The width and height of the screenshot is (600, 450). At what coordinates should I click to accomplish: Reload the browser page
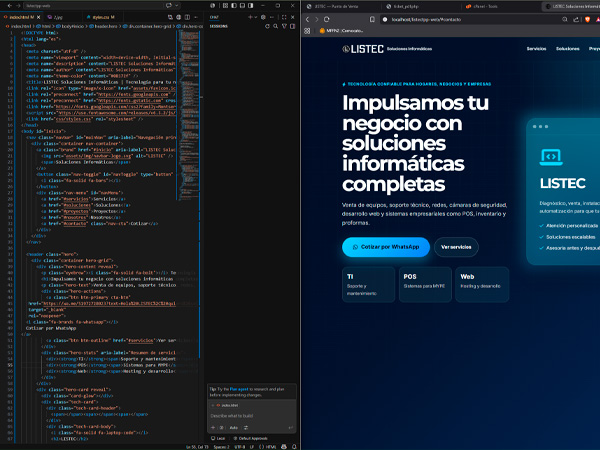tap(326, 20)
